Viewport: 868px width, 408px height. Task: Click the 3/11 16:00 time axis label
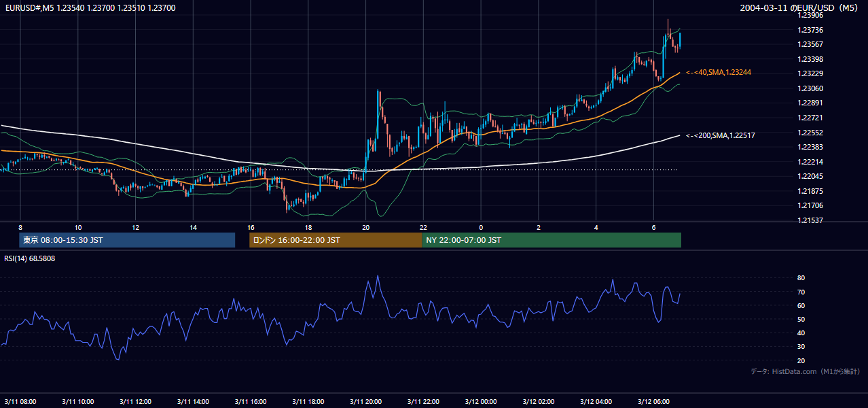coord(251,402)
